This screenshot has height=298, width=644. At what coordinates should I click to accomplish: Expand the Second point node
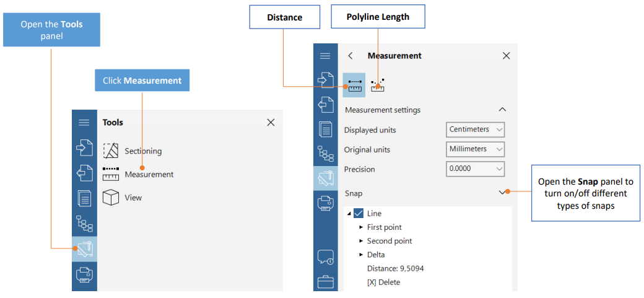[x=362, y=241]
